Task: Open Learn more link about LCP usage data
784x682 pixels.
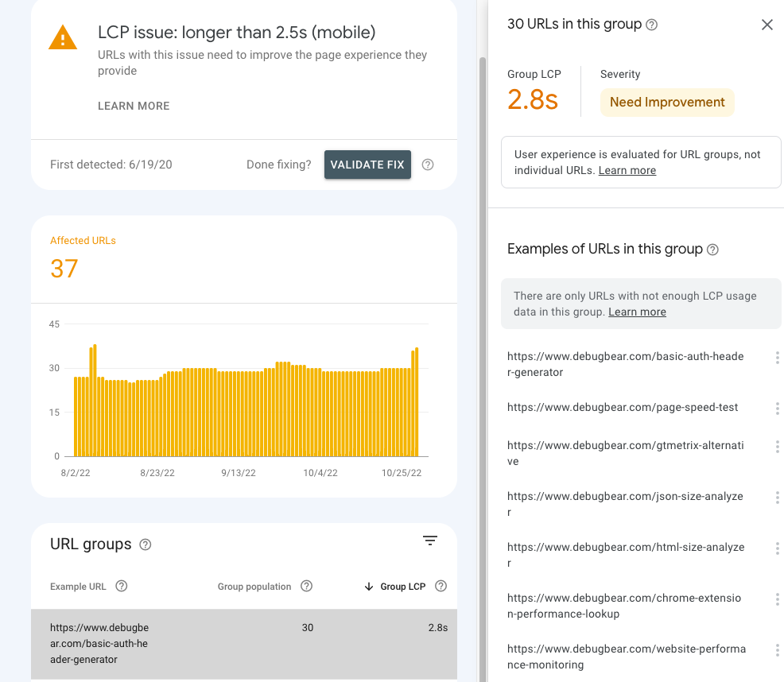Action: tap(637, 312)
